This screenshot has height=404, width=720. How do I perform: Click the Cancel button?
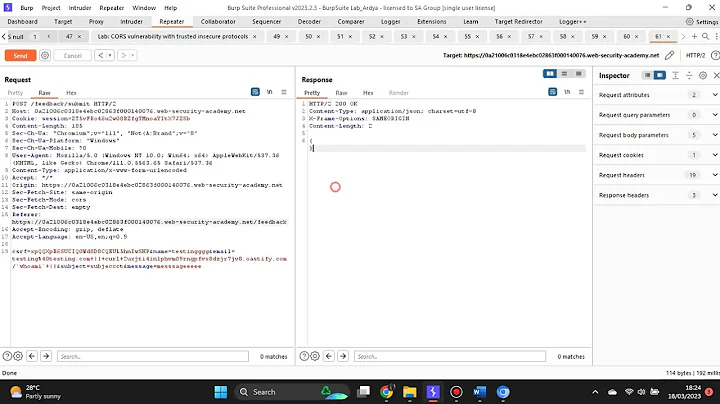pos(73,56)
